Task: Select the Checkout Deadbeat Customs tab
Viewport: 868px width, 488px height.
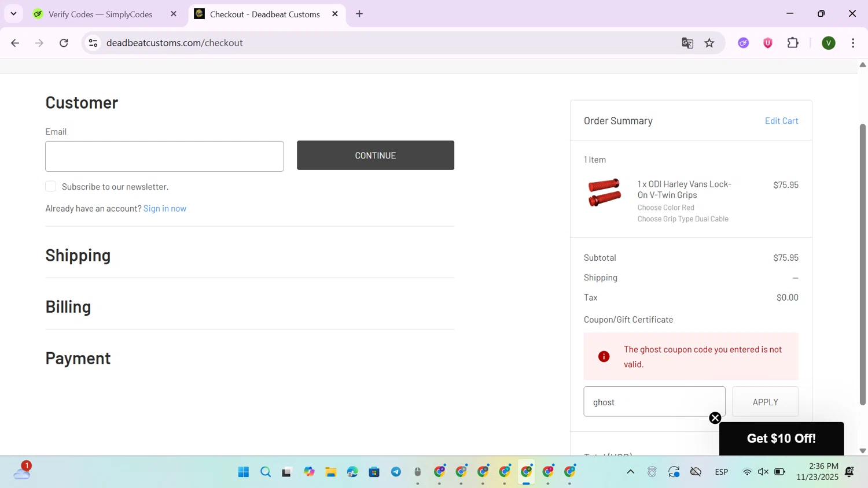Action: 266,14
